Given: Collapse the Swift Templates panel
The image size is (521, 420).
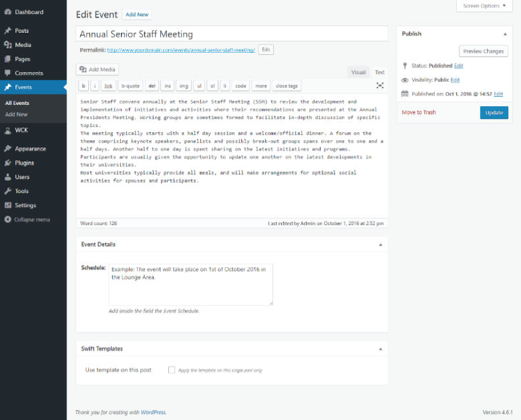Looking at the screenshot, I should click(381, 349).
